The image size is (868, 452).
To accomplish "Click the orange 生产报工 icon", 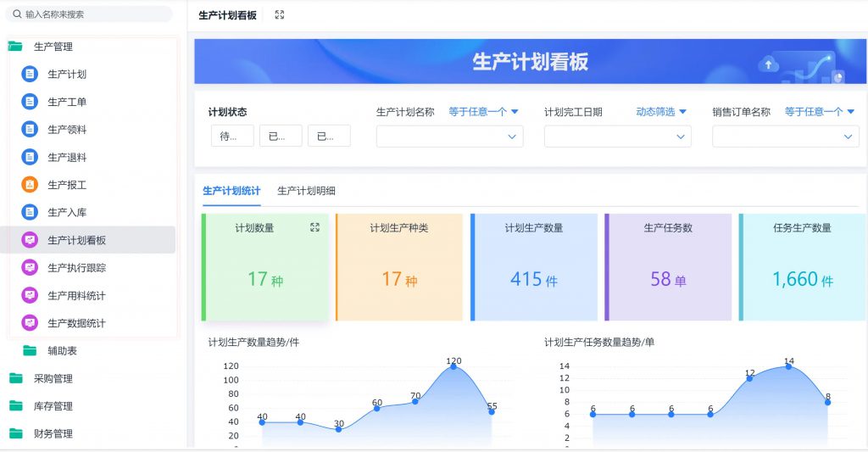I will 30,185.
